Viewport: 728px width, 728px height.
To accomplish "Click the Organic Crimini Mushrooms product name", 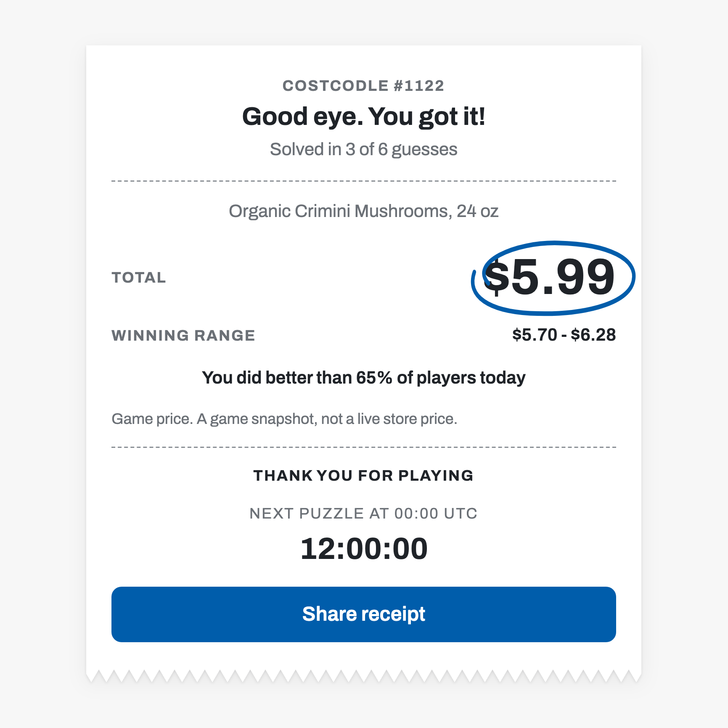I will click(x=364, y=211).
